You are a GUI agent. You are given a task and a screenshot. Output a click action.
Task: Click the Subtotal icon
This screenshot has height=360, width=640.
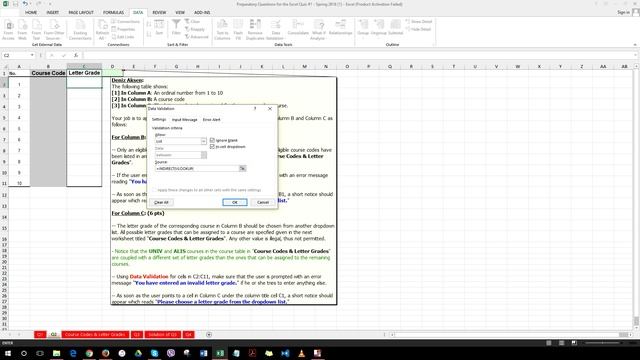click(395, 28)
